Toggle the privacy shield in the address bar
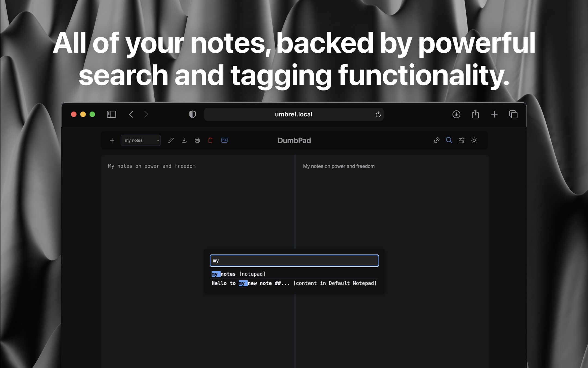Screen dimensions: 588x368 click(192, 114)
